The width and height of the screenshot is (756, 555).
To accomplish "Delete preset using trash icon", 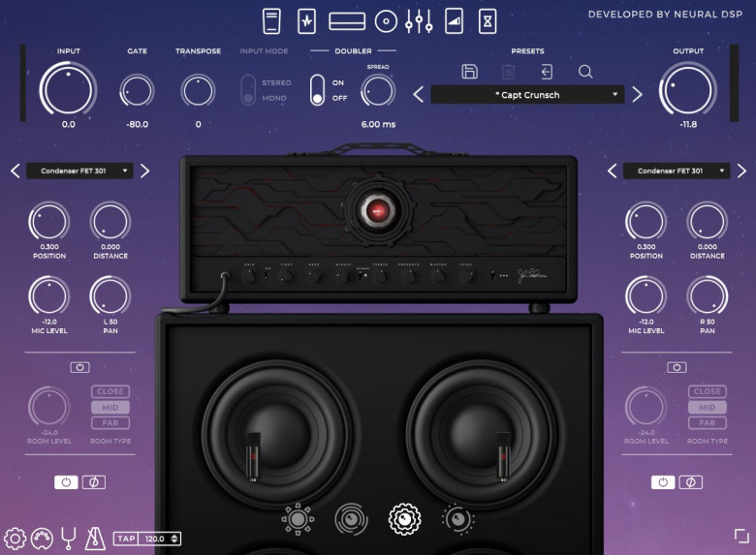I will coord(508,72).
